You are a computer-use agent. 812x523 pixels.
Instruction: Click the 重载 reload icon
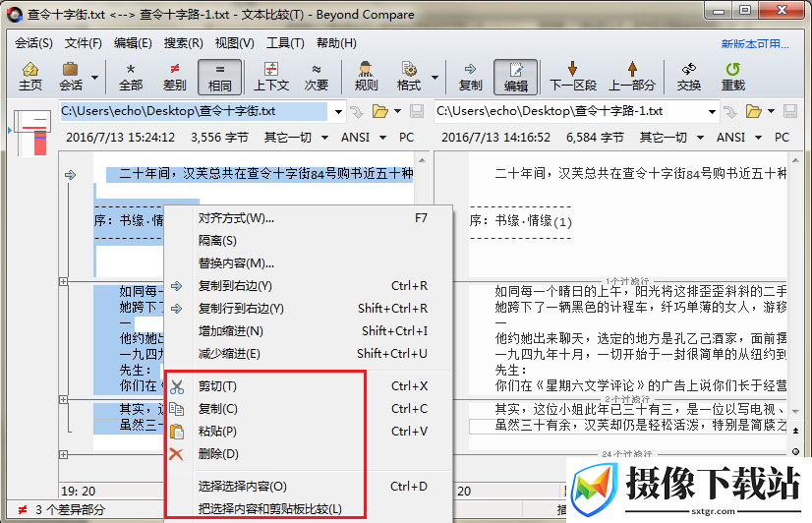[x=732, y=77]
